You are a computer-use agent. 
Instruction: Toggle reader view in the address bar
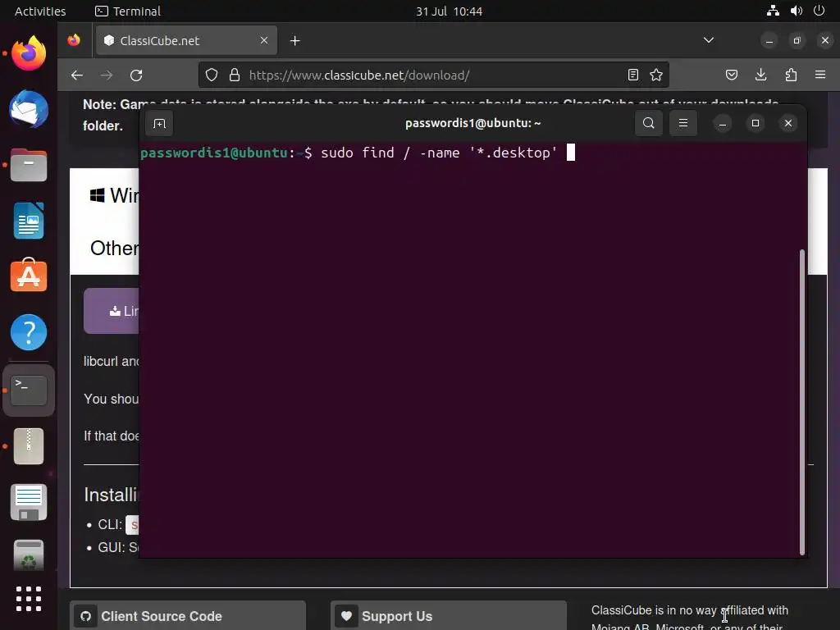[x=632, y=75]
